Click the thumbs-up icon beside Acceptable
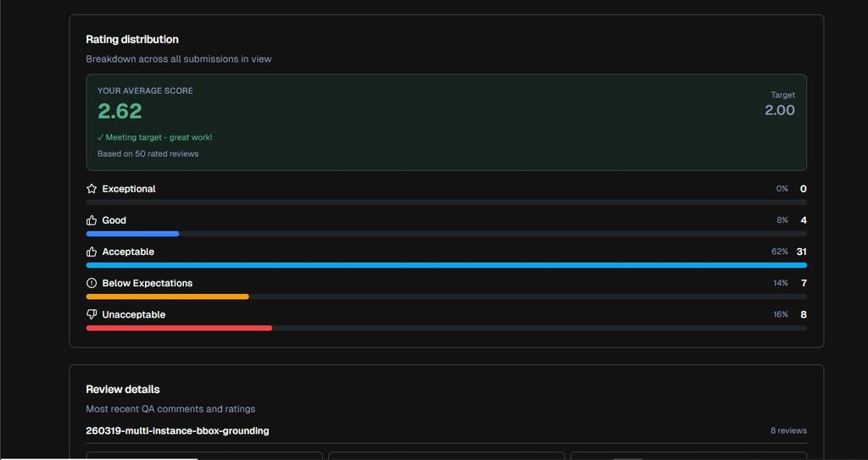Screen dimensions: 868x460 [x=92, y=252]
